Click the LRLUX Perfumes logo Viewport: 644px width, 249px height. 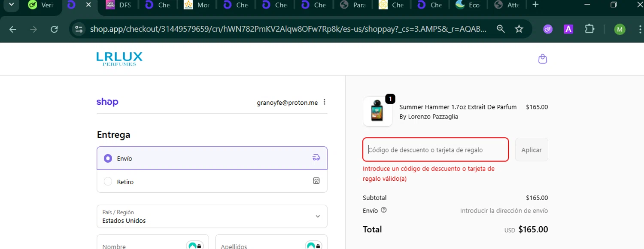pyautogui.click(x=119, y=59)
